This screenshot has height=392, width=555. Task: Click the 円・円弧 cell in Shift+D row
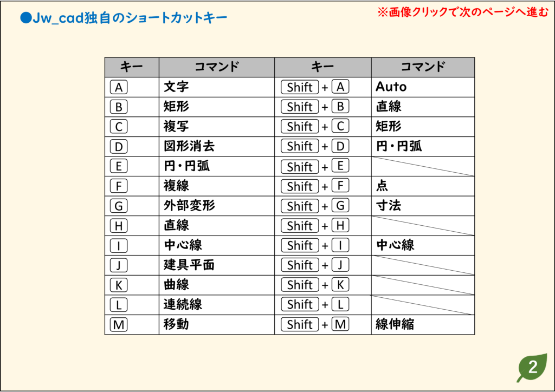tap(423, 146)
